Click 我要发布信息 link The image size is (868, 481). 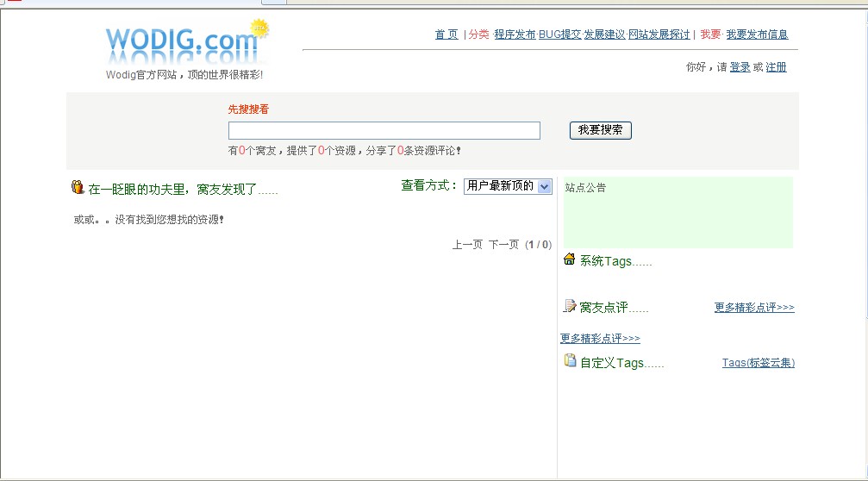point(757,34)
